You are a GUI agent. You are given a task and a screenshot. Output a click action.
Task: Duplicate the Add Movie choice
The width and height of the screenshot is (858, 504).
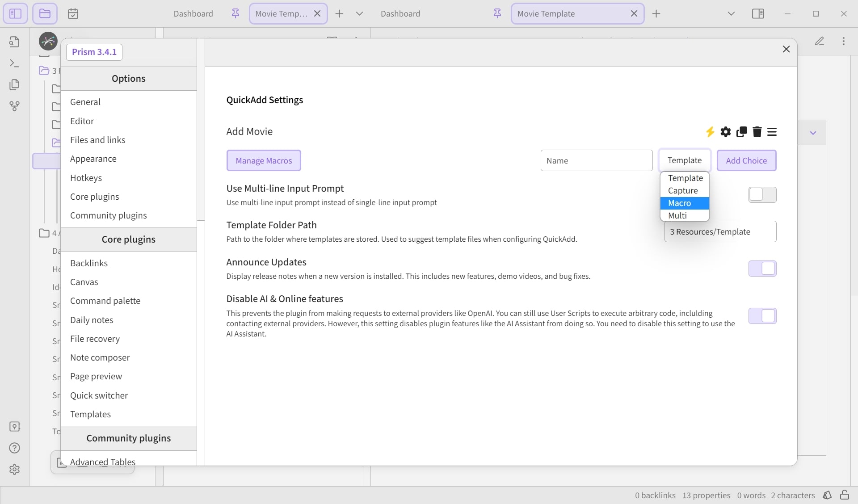point(742,132)
